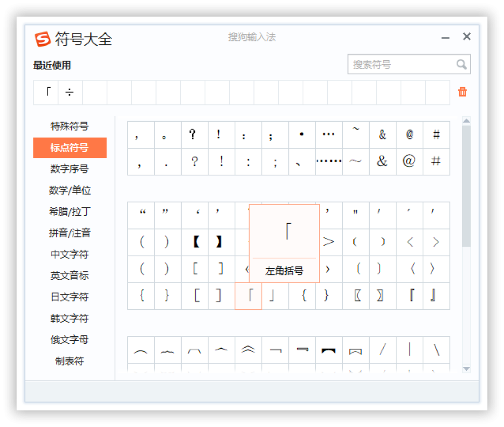Select the 左角括号 symbol cell
Viewport: 504px width, 427px height.
(x=248, y=296)
